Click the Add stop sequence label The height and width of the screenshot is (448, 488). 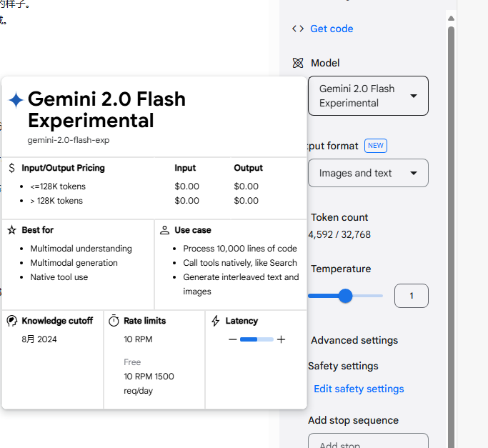click(353, 420)
